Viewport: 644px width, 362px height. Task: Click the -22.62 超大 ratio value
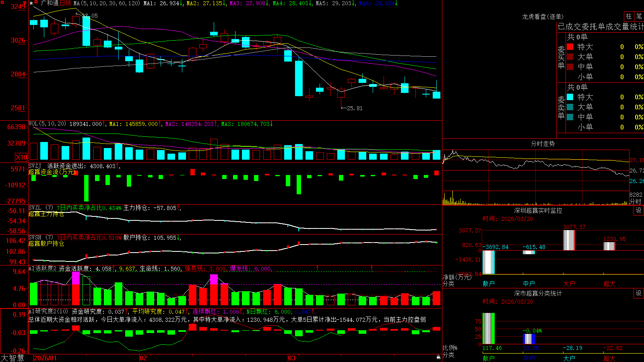pyautogui.click(x=613, y=348)
